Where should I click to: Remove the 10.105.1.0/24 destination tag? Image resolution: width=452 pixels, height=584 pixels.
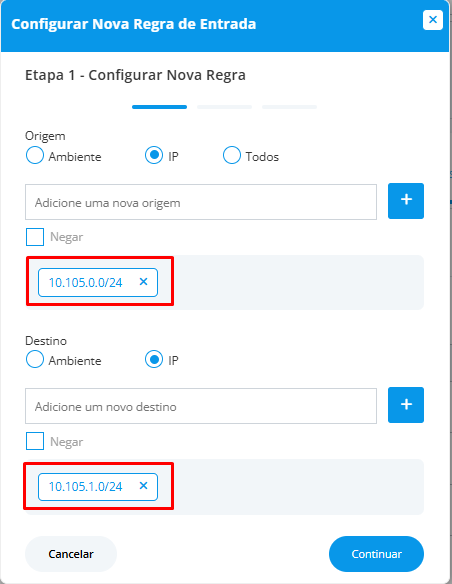tap(143, 486)
